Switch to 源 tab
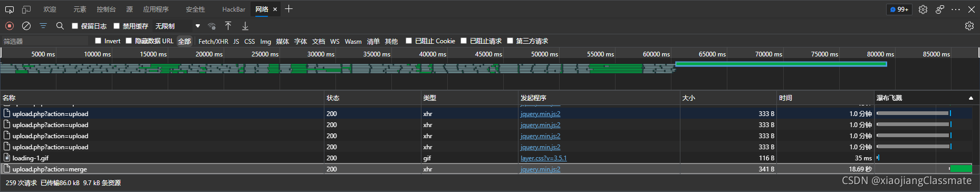The image size is (980, 192). [130, 9]
